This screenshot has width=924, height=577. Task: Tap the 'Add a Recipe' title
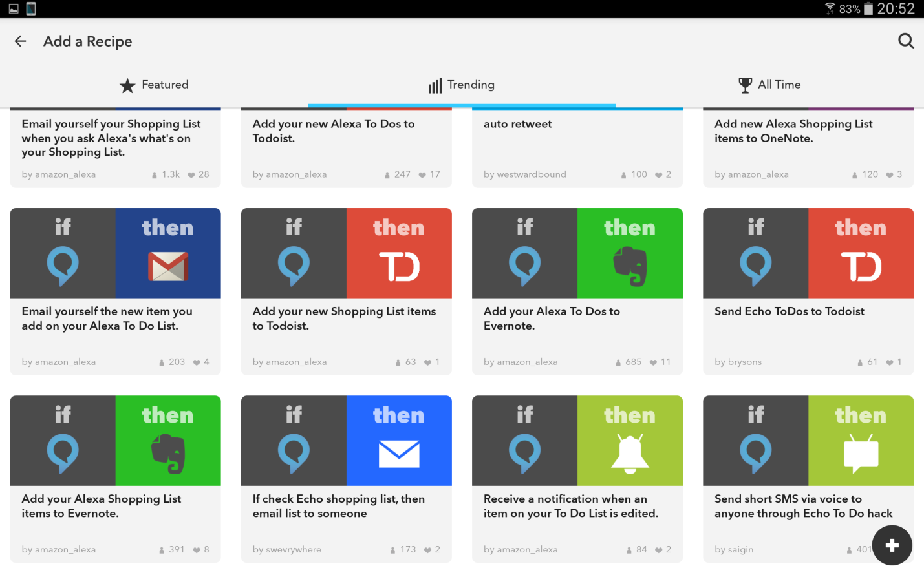(87, 41)
